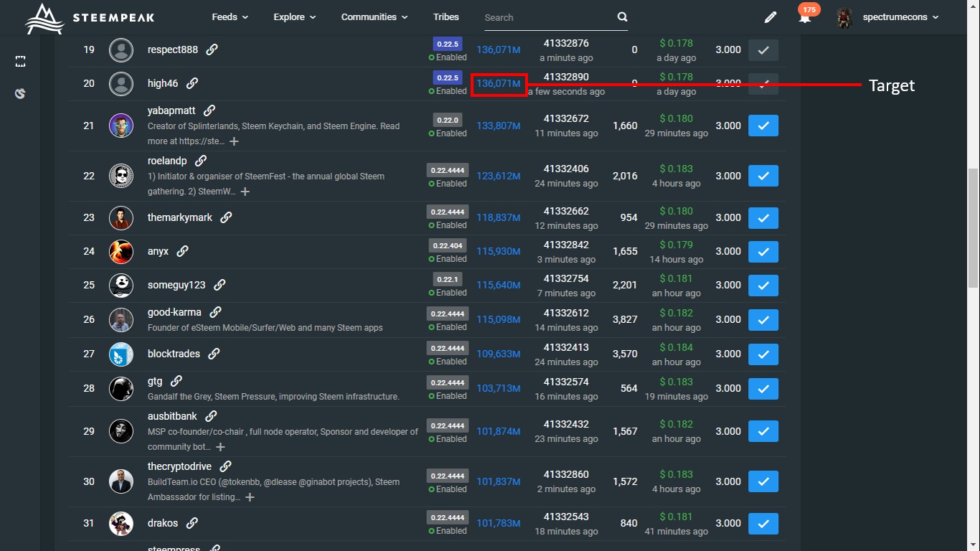Toggle vote checkmark for themarkymark
980x551 pixels.
tap(763, 217)
